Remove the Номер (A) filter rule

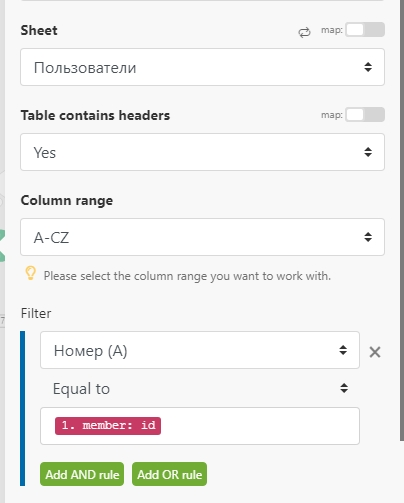tap(375, 352)
